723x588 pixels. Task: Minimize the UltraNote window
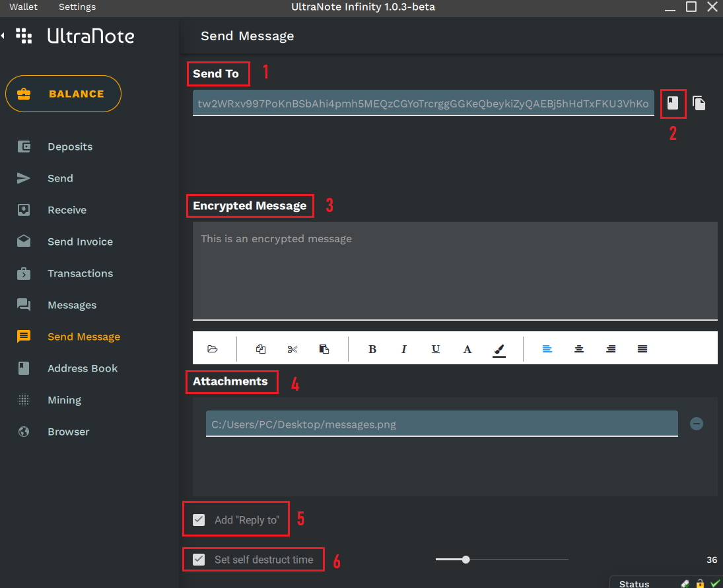click(x=670, y=9)
